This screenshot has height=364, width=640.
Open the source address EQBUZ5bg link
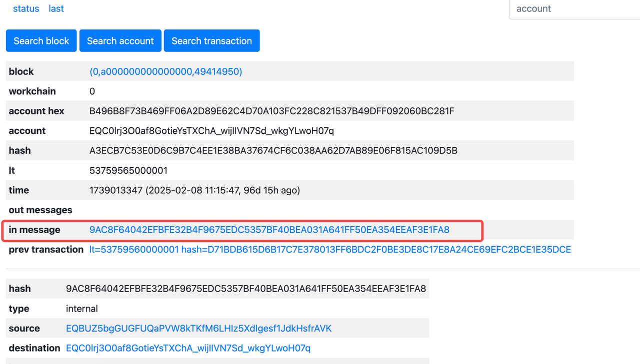[198, 329]
